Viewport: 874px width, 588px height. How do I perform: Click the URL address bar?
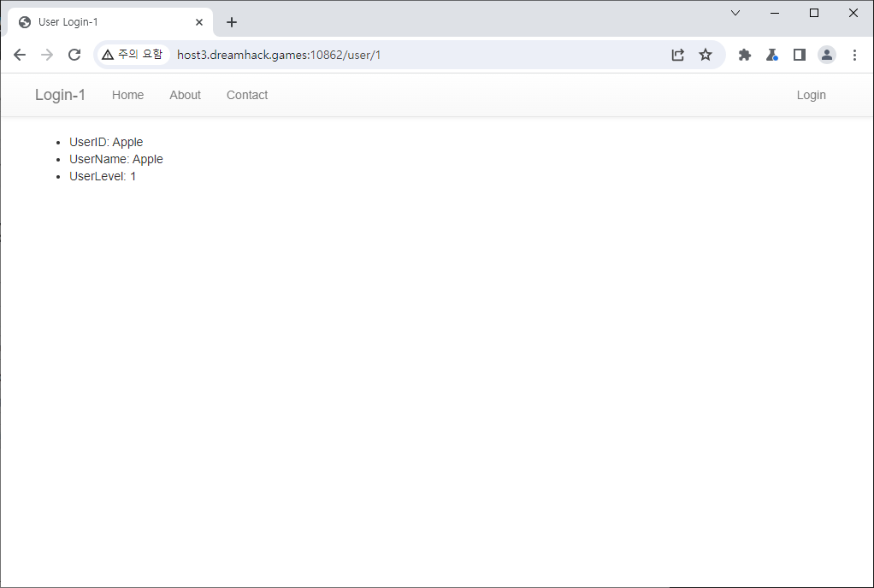coord(410,55)
